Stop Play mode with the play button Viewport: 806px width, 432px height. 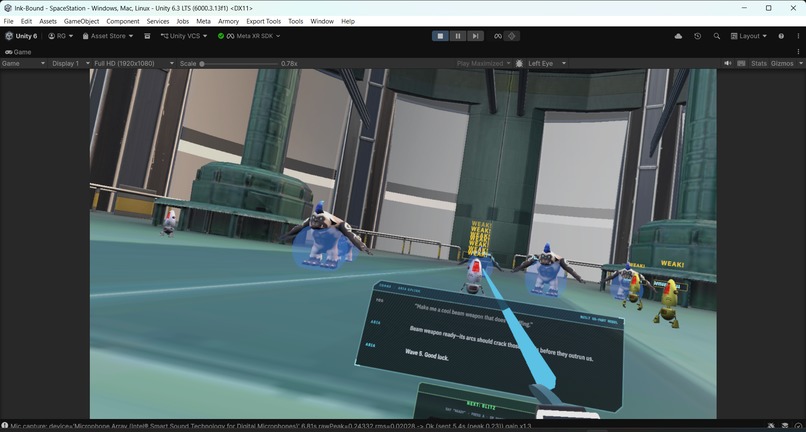pos(440,36)
